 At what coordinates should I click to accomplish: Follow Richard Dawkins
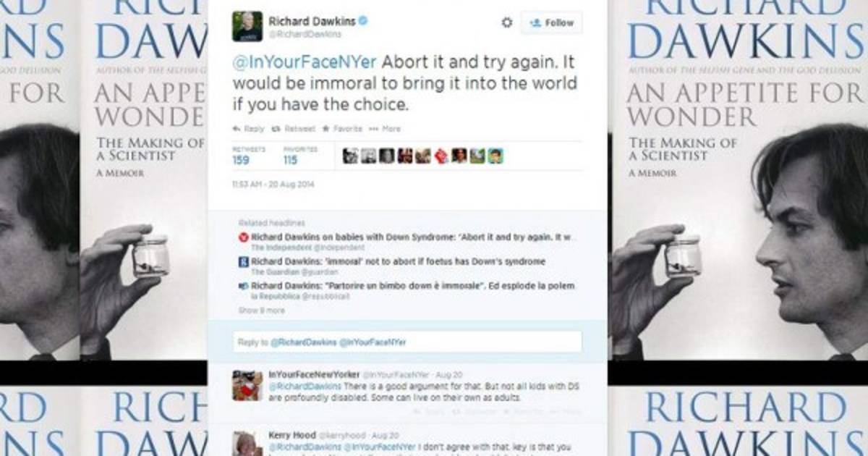(551, 22)
